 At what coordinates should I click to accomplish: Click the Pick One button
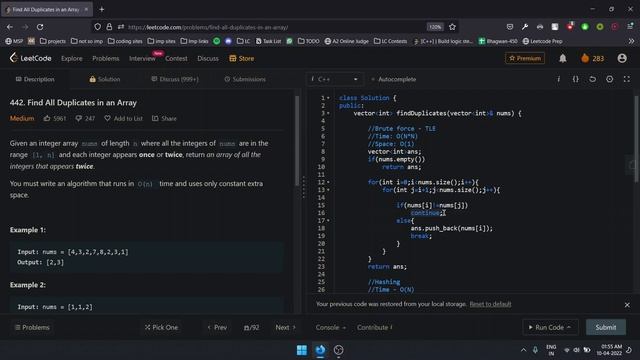click(x=161, y=327)
